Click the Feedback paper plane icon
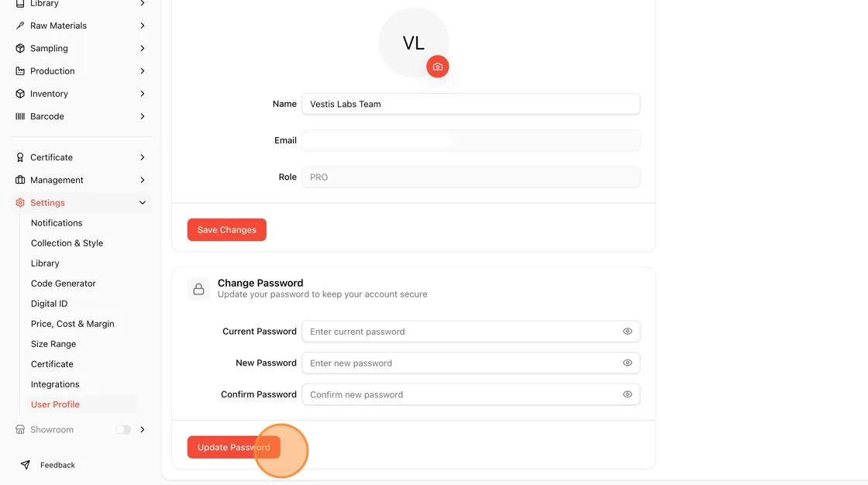The image size is (868, 485). coord(25,465)
